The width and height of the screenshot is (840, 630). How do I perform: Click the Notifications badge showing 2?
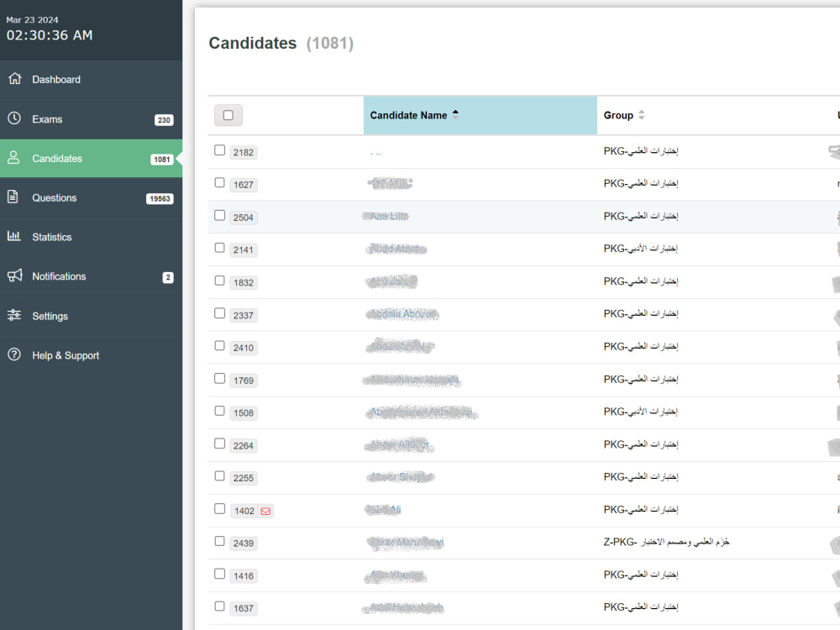point(168,277)
